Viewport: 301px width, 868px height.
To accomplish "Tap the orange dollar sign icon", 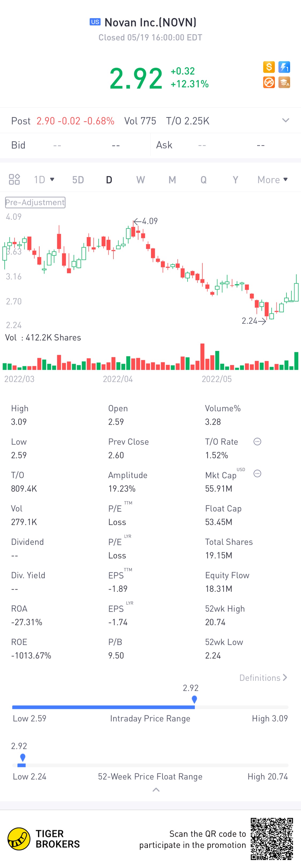I will pyautogui.click(x=269, y=67).
